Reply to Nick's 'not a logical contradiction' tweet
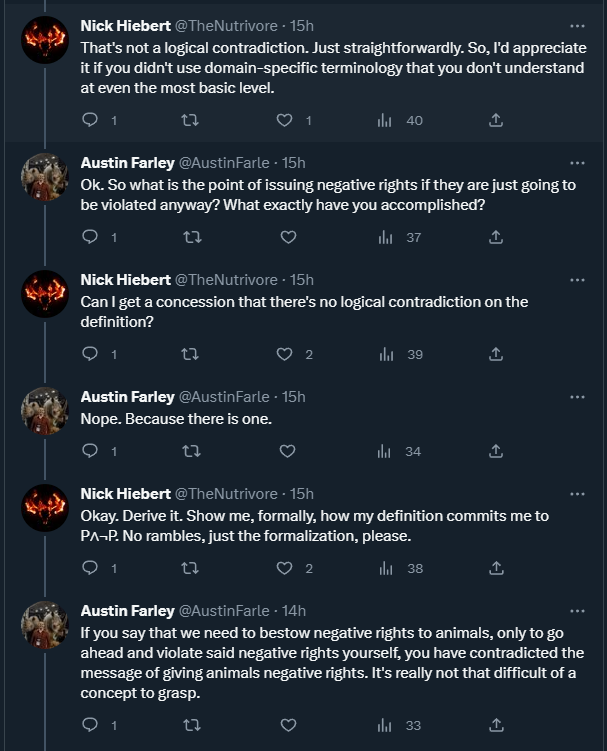The height and width of the screenshot is (751, 607). click(90, 121)
